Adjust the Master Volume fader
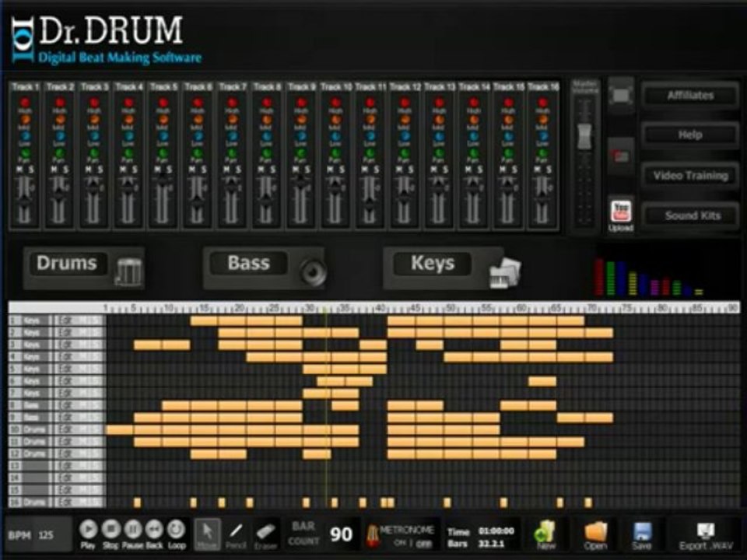Screen dimensions: 747x560 [x=584, y=136]
